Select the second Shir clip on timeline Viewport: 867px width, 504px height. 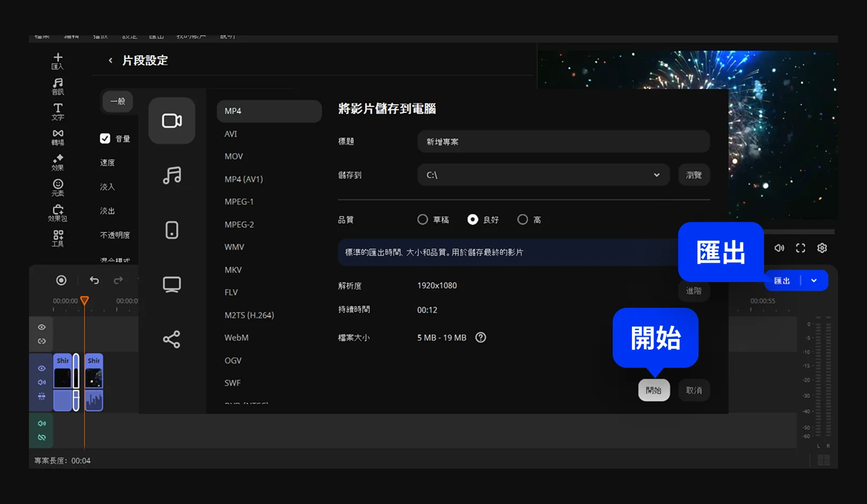[94, 382]
